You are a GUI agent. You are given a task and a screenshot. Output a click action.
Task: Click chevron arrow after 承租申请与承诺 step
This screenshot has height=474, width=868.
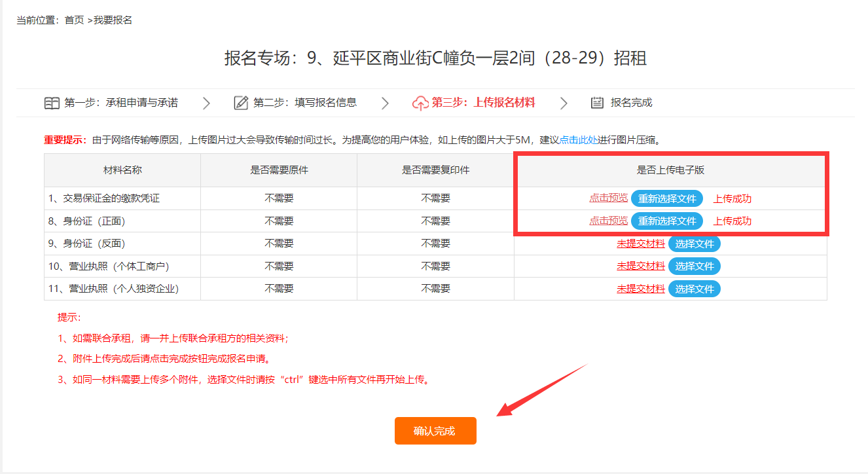pos(206,103)
